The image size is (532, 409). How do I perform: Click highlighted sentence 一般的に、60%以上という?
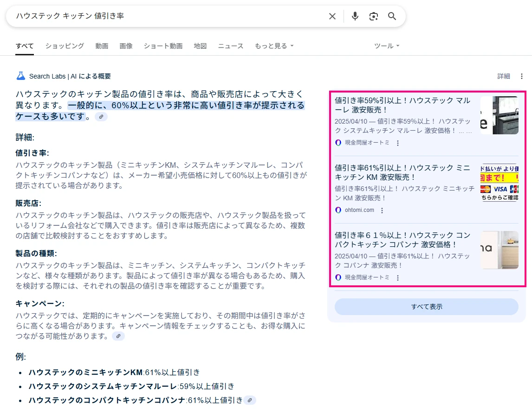coord(160,111)
